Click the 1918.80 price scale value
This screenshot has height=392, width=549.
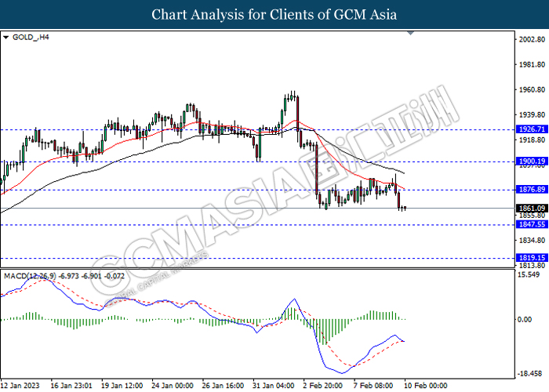533,140
